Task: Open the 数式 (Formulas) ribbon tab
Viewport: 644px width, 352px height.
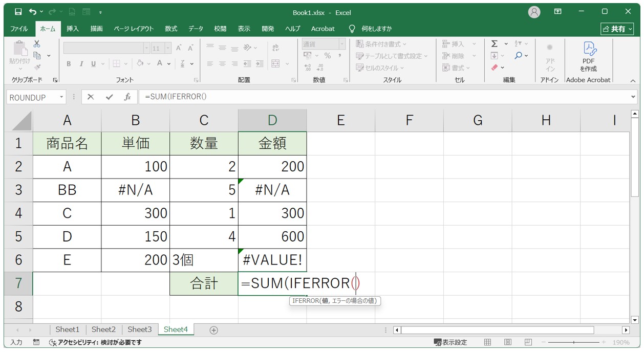Action: pos(171,29)
